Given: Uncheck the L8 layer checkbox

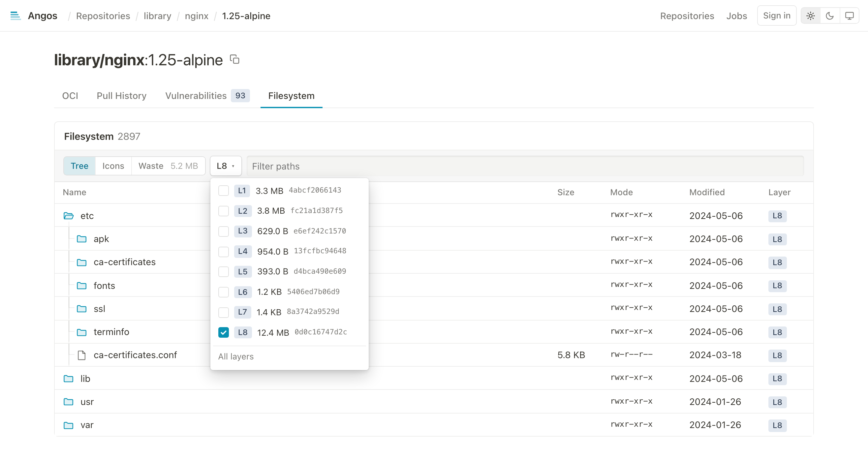Looking at the screenshot, I should (223, 332).
